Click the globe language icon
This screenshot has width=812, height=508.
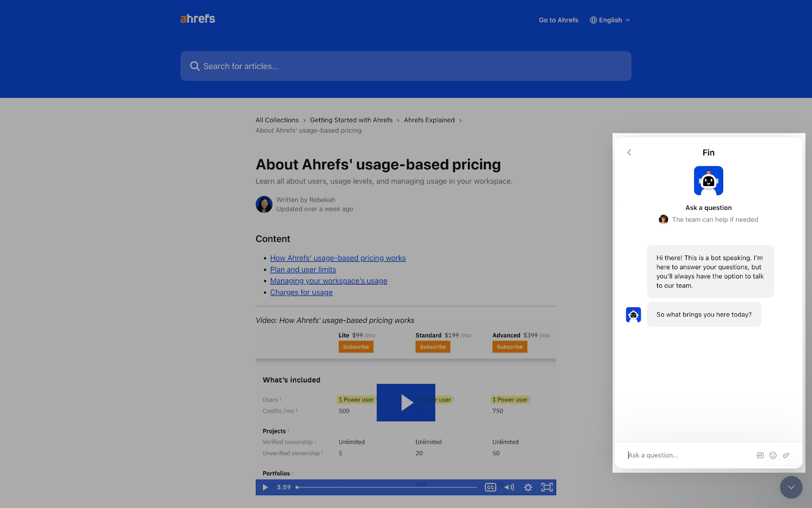(x=593, y=20)
